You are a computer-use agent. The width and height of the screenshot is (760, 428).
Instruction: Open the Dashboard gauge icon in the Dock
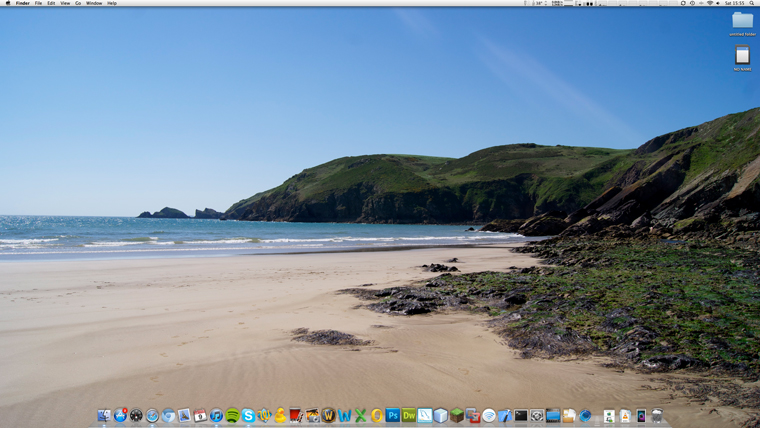(136, 415)
